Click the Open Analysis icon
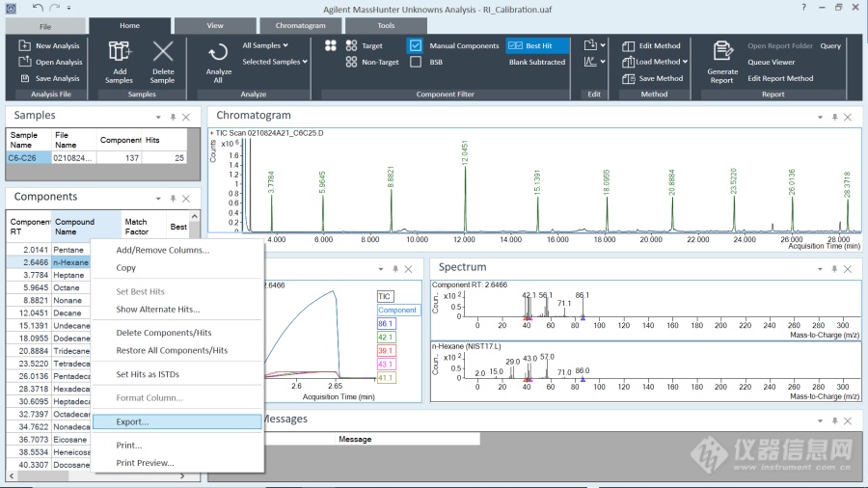Screen dimensions: 868x488 click(x=24, y=62)
